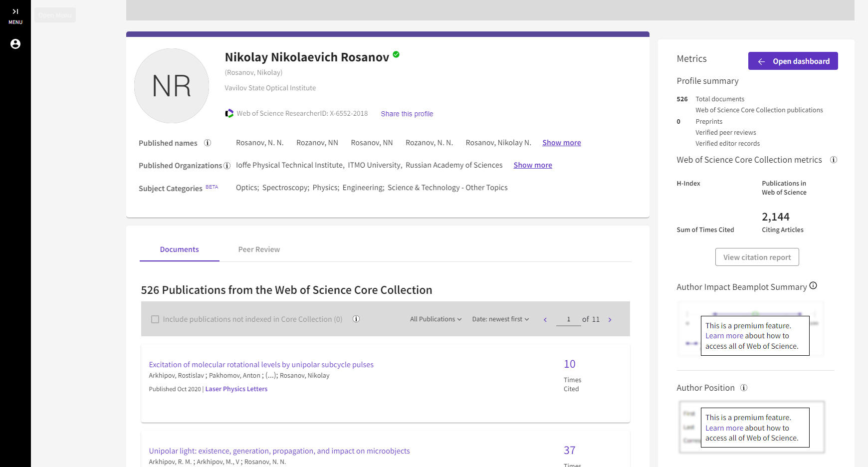Open info icon beside Author Impact Beamplot Summary
868x467 pixels.
click(x=813, y=285)
